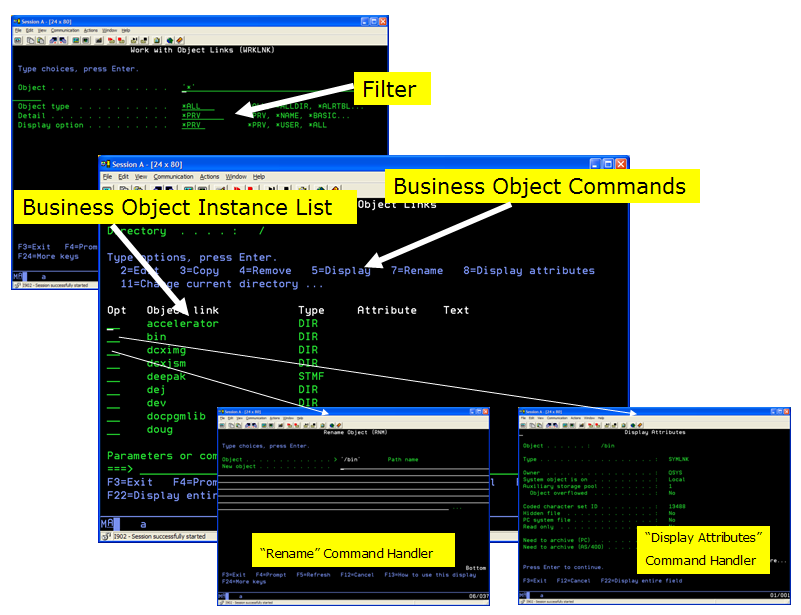Click red record-macro icon in WRKLNK window toolbar

[121, 40]
